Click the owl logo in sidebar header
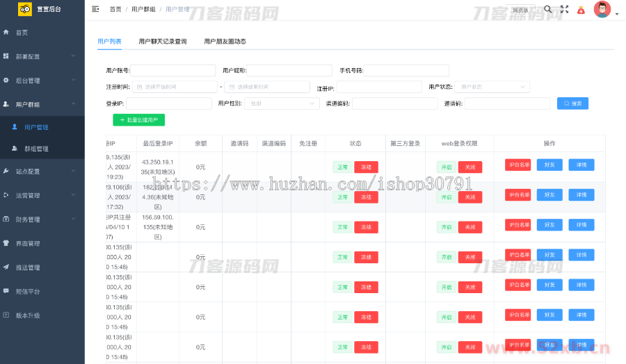Screen dimensions: 626x364 click(x=25, y=10)
